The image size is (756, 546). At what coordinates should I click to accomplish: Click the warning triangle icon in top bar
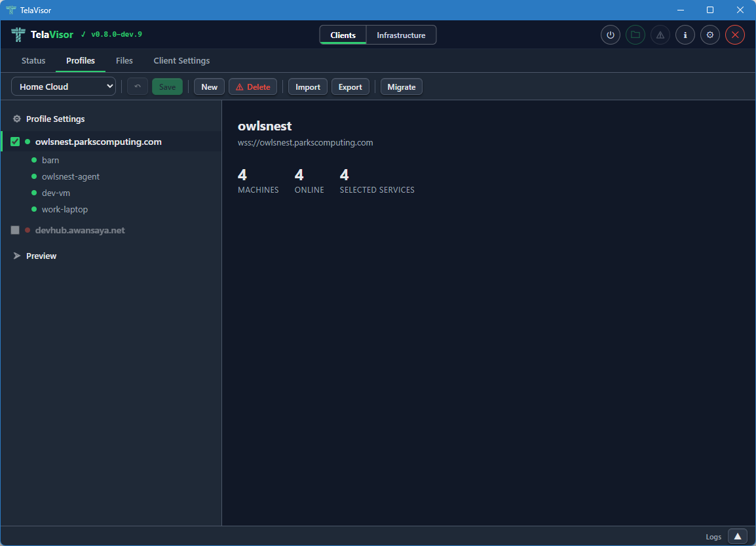pos(660,35)
